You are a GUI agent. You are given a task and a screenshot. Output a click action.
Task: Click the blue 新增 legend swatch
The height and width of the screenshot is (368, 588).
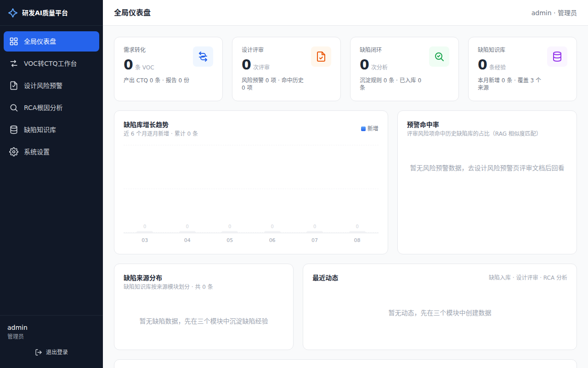click(x=363, y=129)
